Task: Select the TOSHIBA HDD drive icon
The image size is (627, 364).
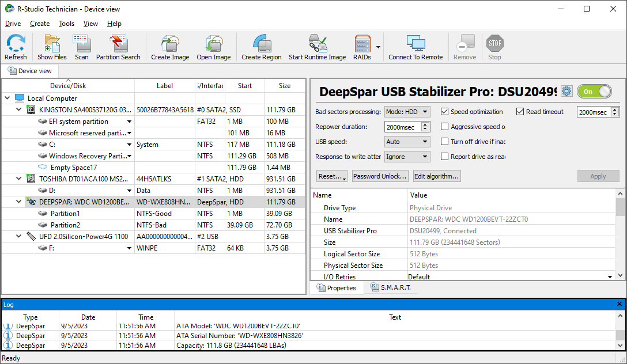Action: [31, 179]
